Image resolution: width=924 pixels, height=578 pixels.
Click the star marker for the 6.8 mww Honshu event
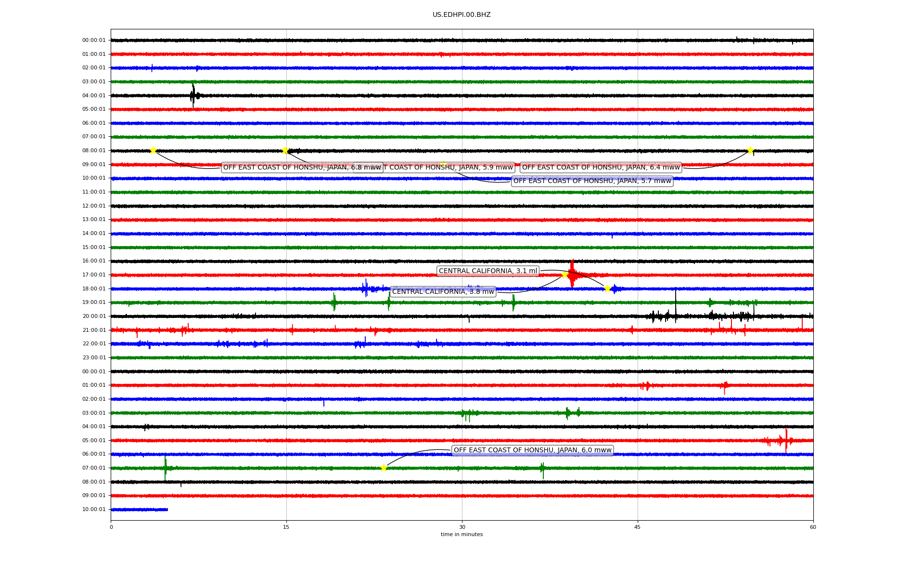pos(153,150)
